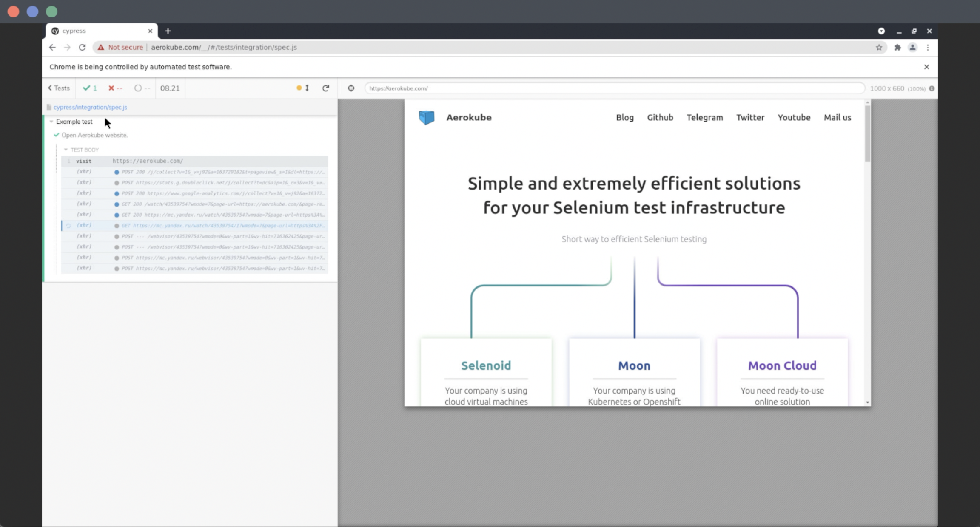Click the Github navigation link
The image size is (980, 527).
pos(660,117)
